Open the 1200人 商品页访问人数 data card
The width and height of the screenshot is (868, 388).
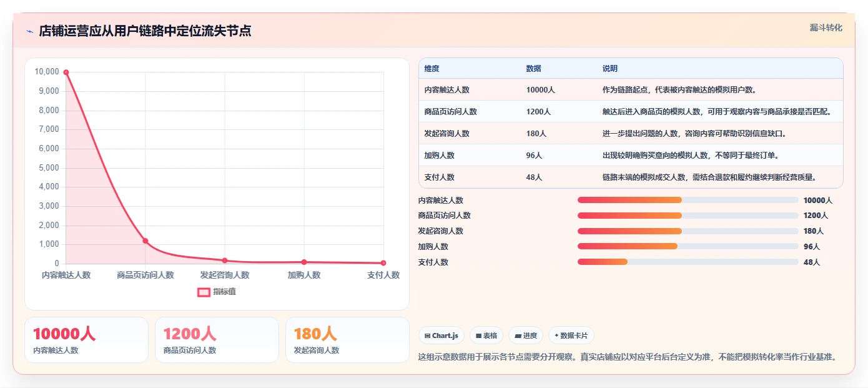pos(217,340)
